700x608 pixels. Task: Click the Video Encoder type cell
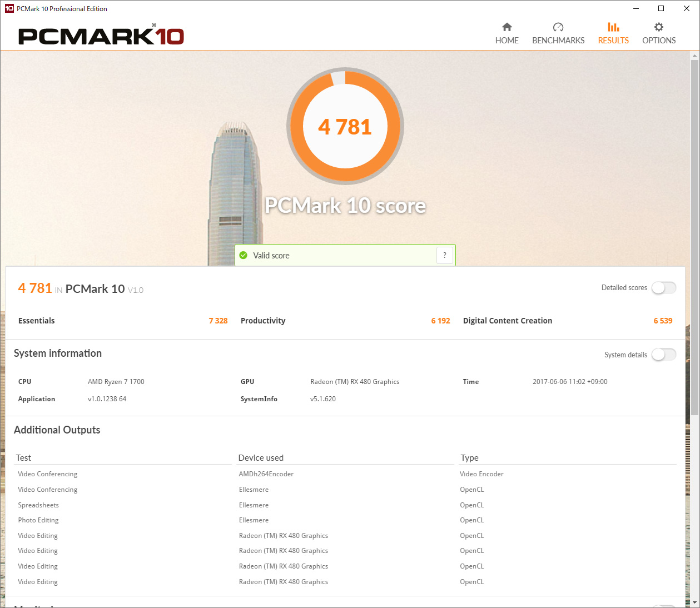[481, 474]
